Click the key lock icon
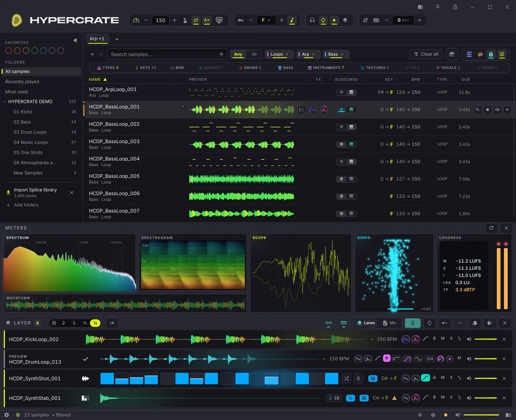The height and width of the screenshot is (420, 516). tap(241, 20)
